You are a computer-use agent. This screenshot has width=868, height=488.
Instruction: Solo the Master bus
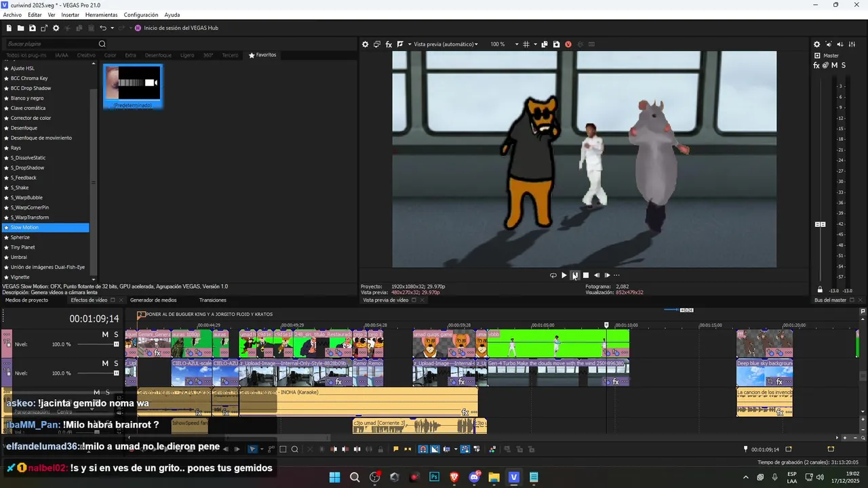[x=844, y=65]
